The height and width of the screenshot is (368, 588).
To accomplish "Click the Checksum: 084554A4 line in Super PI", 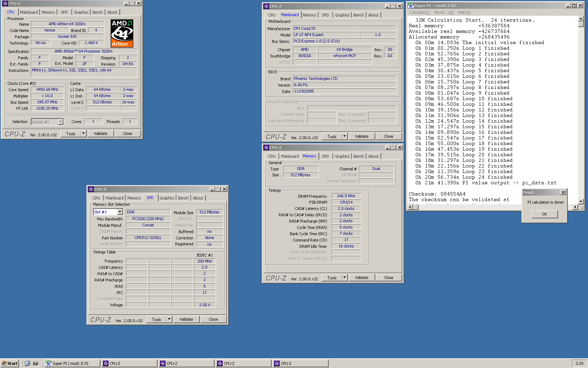I will pos(437,194).
